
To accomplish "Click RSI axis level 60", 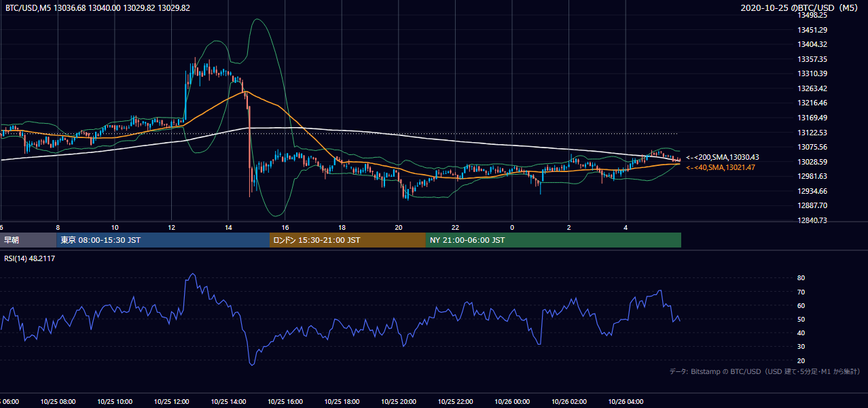I will pos(801,305).
